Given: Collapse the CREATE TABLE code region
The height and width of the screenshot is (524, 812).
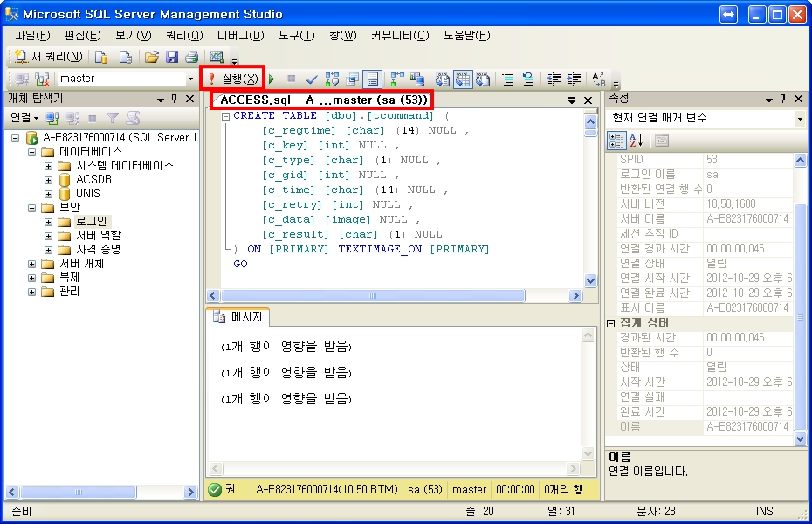Looking at the screenshot, I should [x=225, y=116].
